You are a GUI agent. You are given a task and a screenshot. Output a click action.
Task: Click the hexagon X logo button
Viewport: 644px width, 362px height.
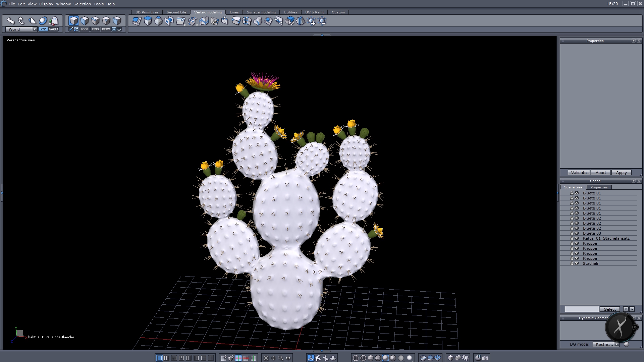[620, 326]
